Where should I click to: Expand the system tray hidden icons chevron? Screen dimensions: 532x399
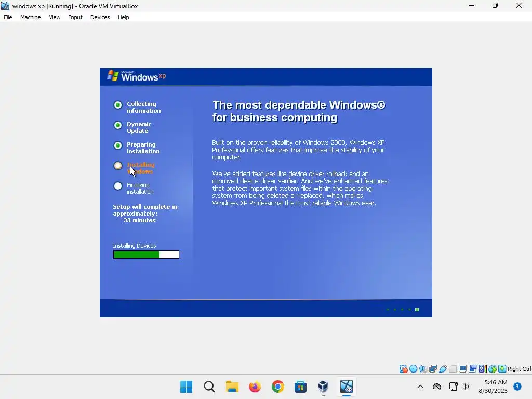click(x=420, y=387)
